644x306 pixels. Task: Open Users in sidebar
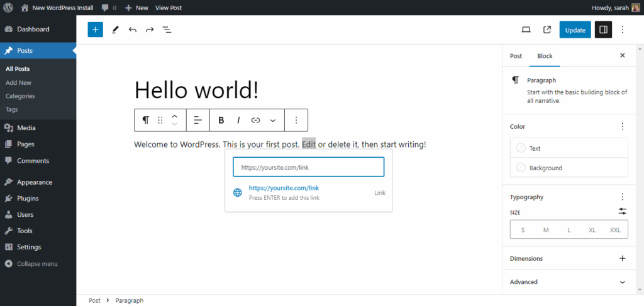pyautogui.click(x=38, y=214)
